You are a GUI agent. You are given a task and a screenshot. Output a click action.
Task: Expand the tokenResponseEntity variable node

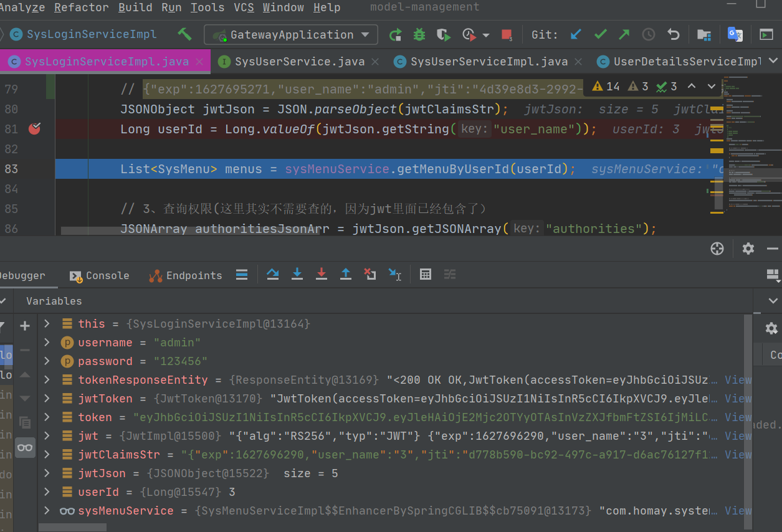pos(47,380)
